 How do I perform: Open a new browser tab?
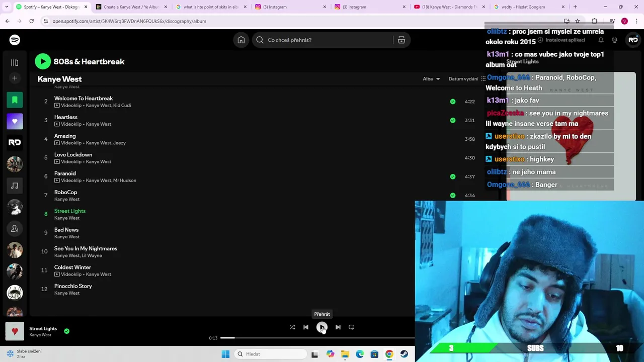pyautogui.click(x=575, y=7)
